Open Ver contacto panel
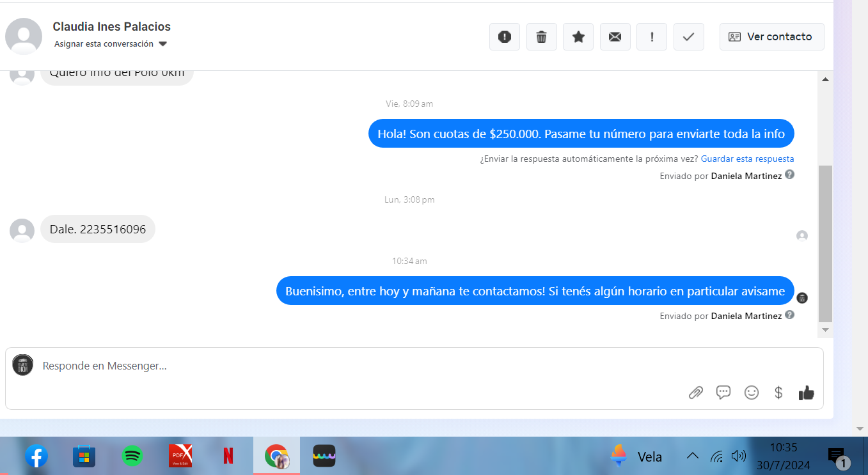 (771, 37)
